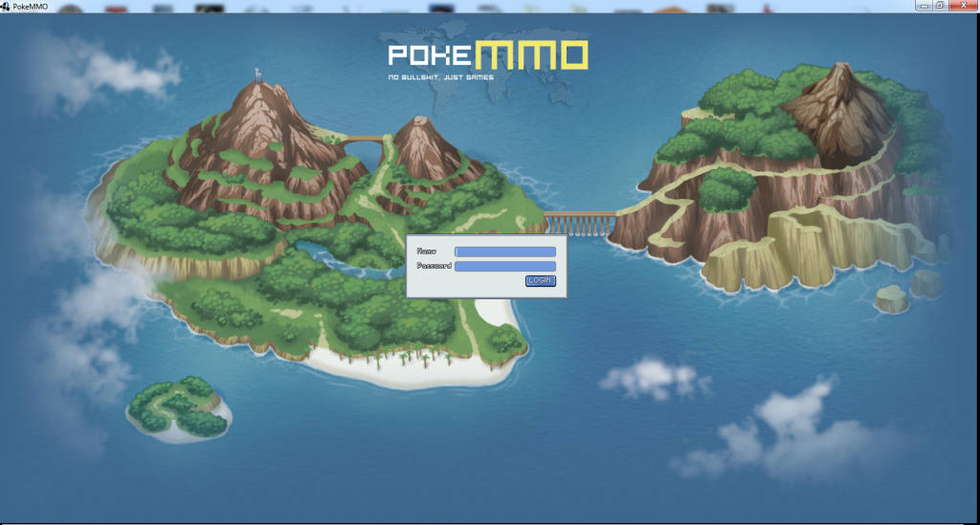980x525 pixels.
Task: Close the PokeMMO window
Action: (963, 5)
